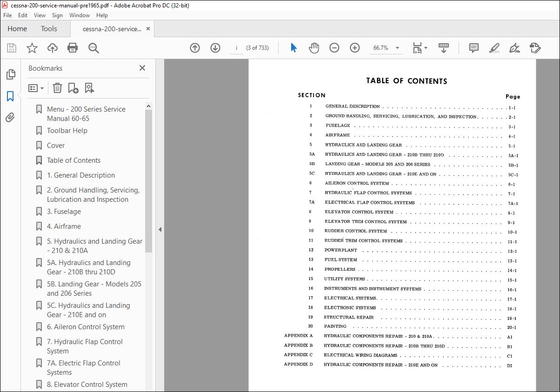560x392 pixels.
Task: Toggle the Bookmarks panel icon
Action: tap(10, 96)
